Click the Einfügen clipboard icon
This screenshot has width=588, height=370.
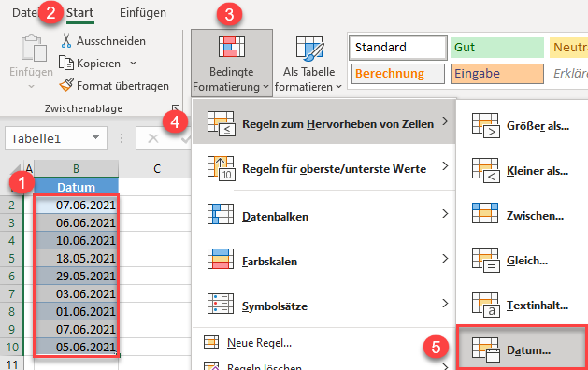point(34,48)
